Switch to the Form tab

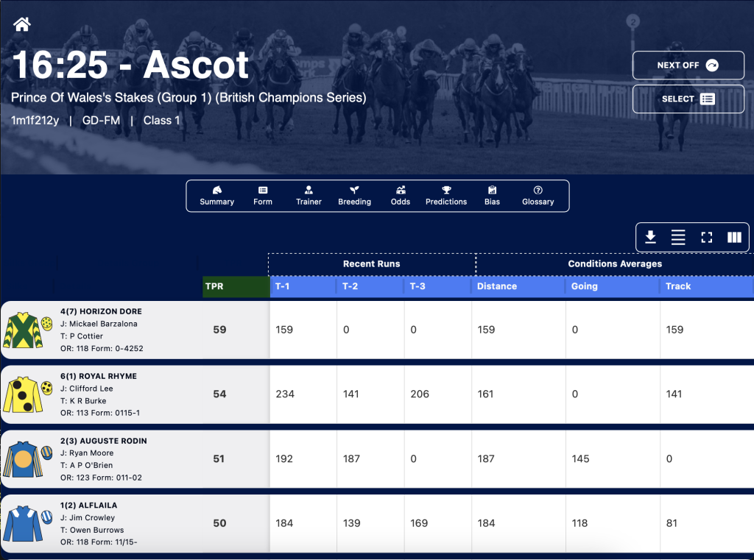[263, 196]
